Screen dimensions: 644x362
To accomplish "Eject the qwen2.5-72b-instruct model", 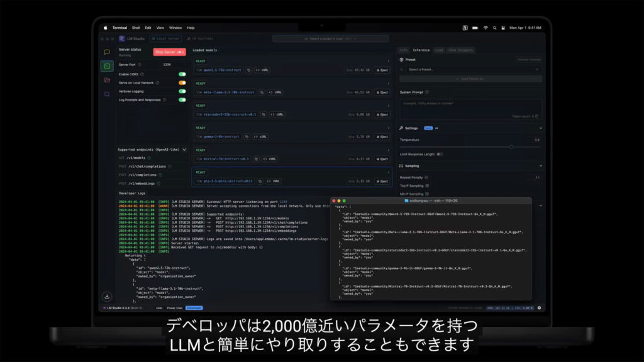I will [382, 70].
